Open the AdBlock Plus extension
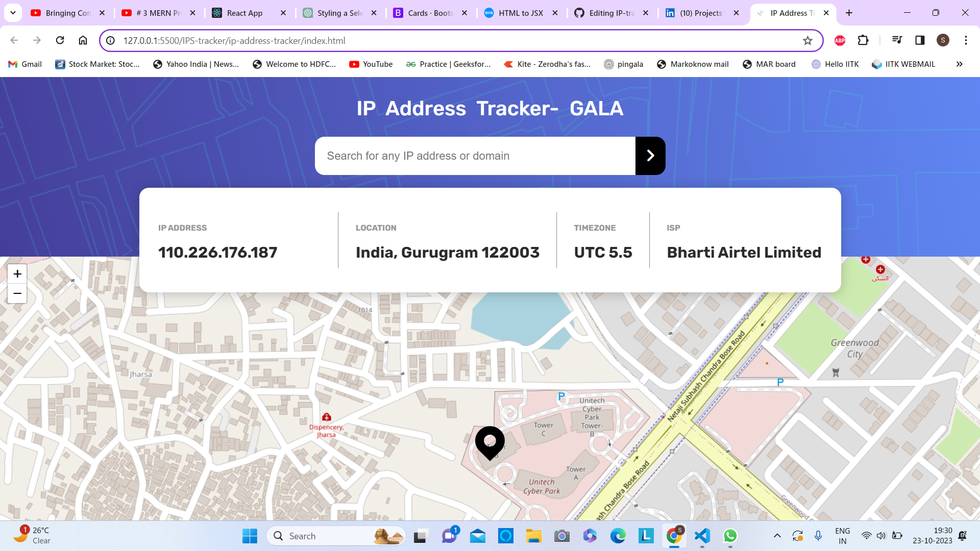 click(840, 40)
